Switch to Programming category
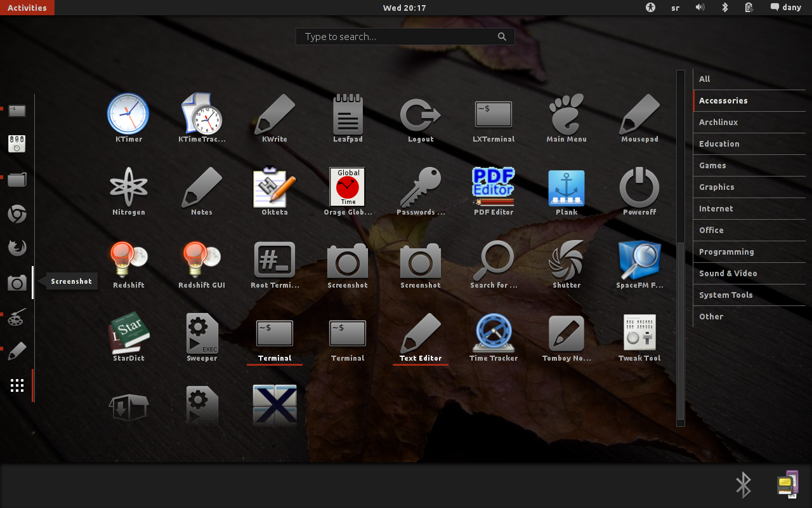 coord(749,251)
